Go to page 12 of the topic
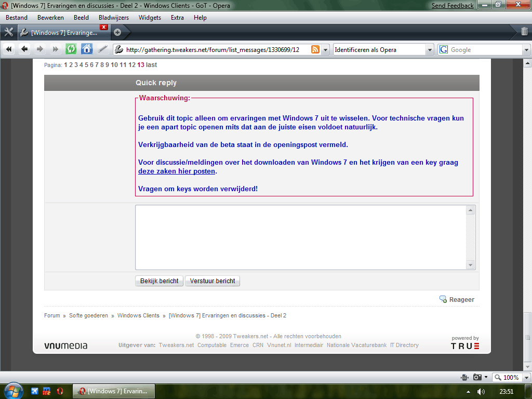The width and height of the screenshot is (532, 399). [132, 65]
